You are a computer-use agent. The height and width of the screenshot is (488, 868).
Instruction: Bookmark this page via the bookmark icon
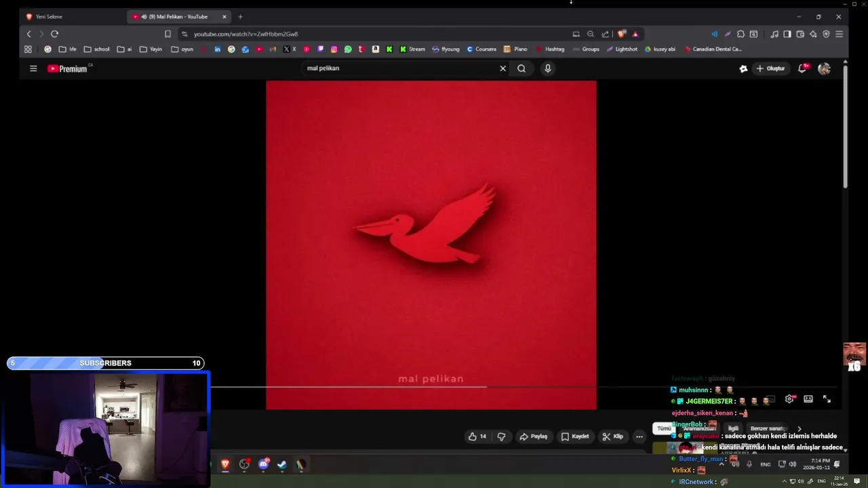click(167, 34)
